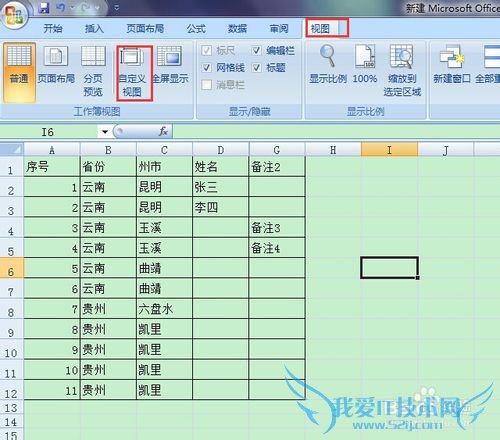Select column A header
The width and height of the screenshot is (500, 440).
tap(52, 150)
